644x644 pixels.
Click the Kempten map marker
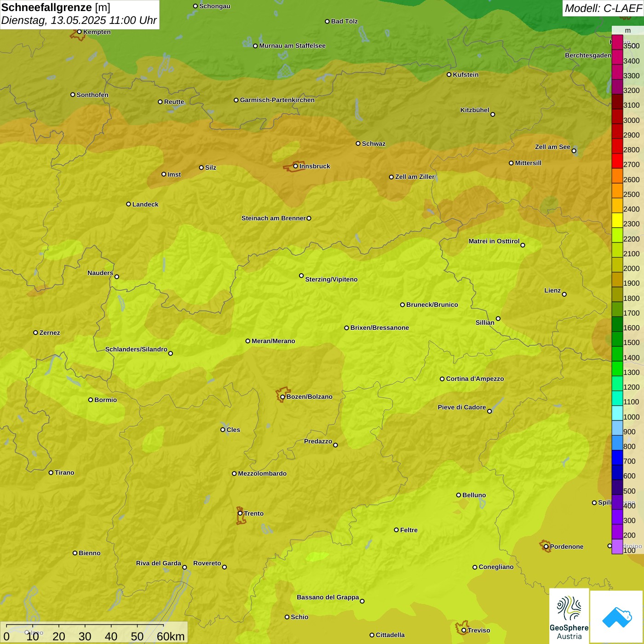point(79,32)
